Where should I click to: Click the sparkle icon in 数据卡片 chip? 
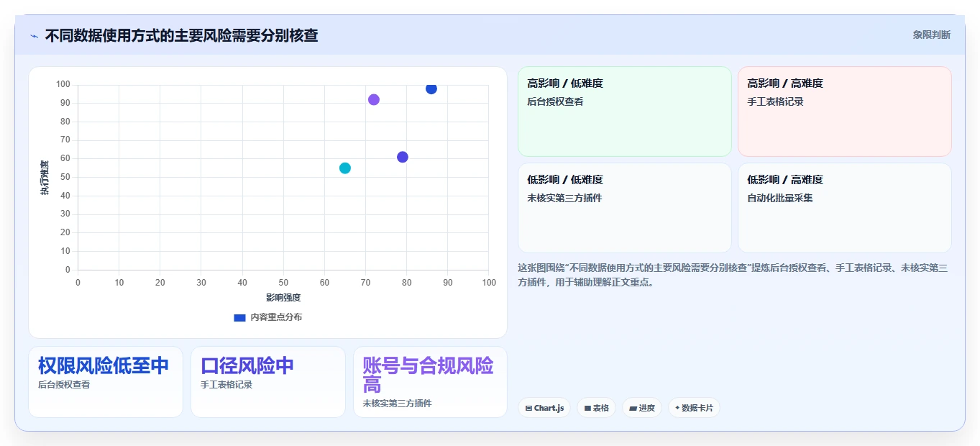[677, 408]
